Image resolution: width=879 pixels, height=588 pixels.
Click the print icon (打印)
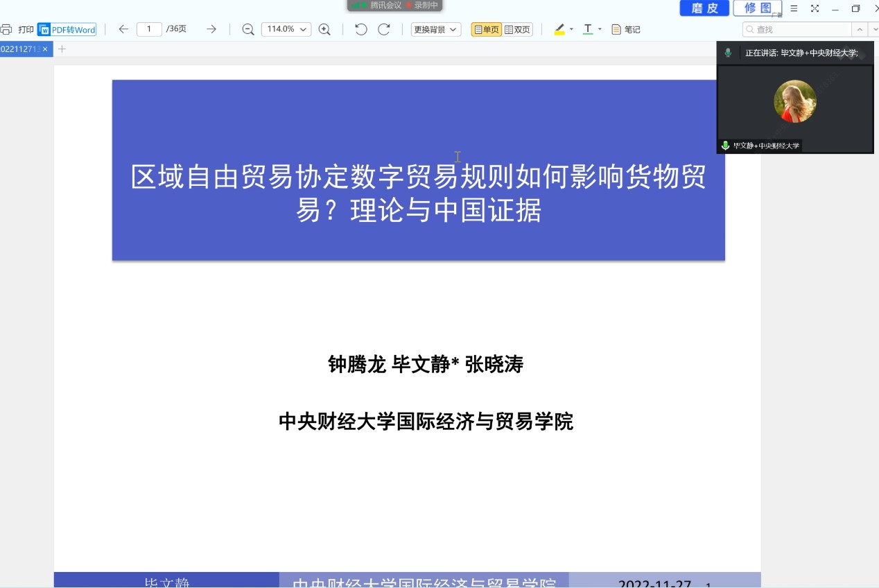[7, 29]
